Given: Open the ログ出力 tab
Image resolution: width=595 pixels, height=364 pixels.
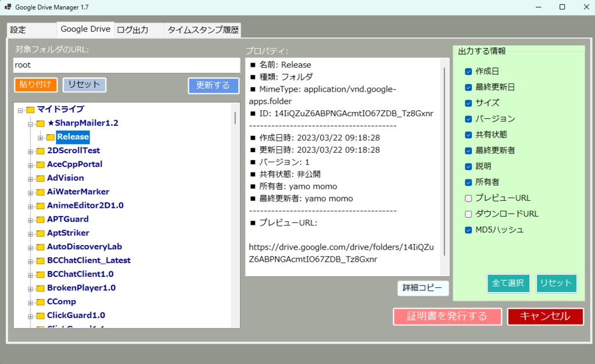Looking at the screenshot, I should 139,30.
